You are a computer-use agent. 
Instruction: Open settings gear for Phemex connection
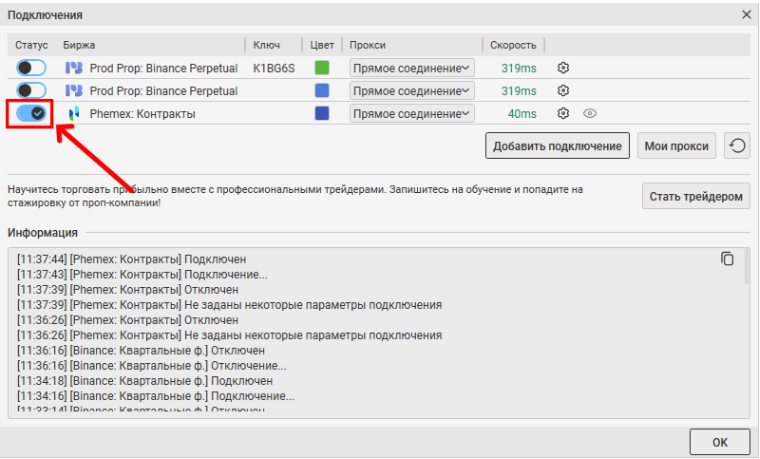click(564, 114)
